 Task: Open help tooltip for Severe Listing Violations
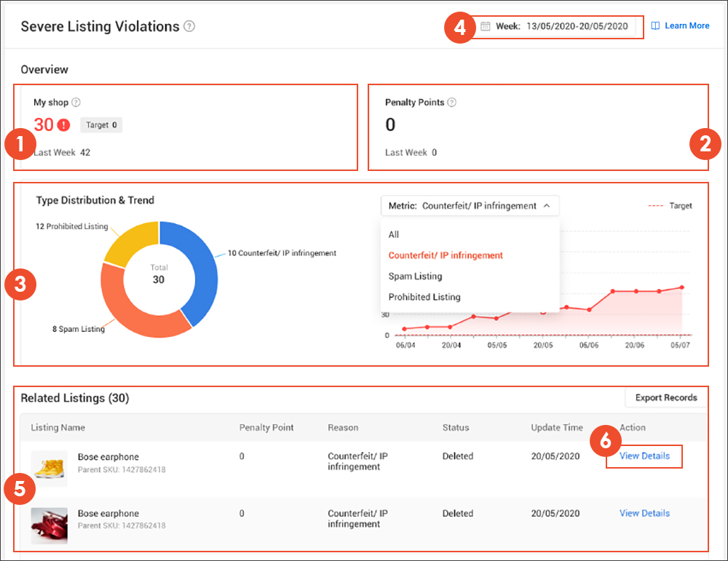(189, 26)
